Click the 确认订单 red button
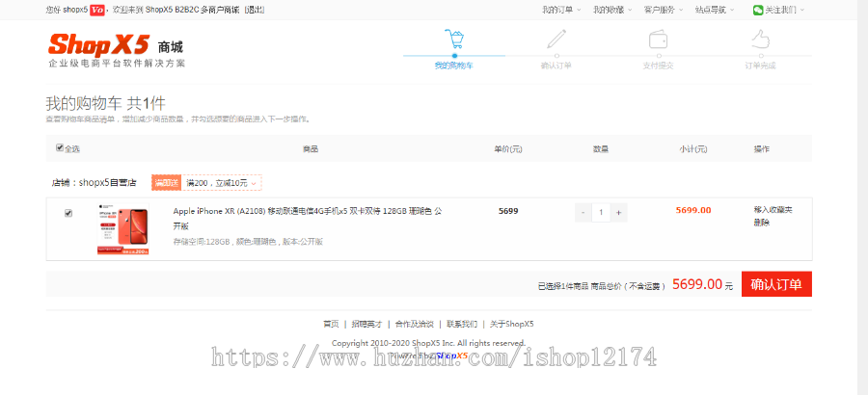 776,284
